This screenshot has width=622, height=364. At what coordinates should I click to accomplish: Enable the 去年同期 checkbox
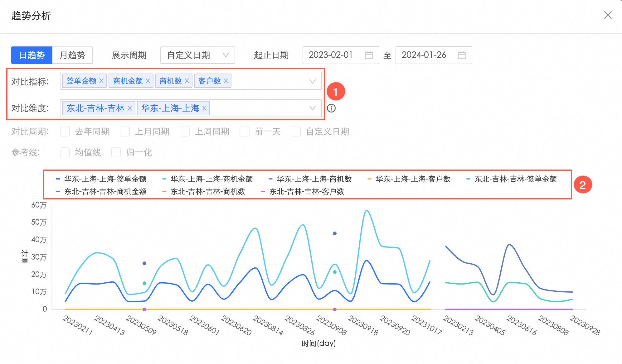coord(65,132)
